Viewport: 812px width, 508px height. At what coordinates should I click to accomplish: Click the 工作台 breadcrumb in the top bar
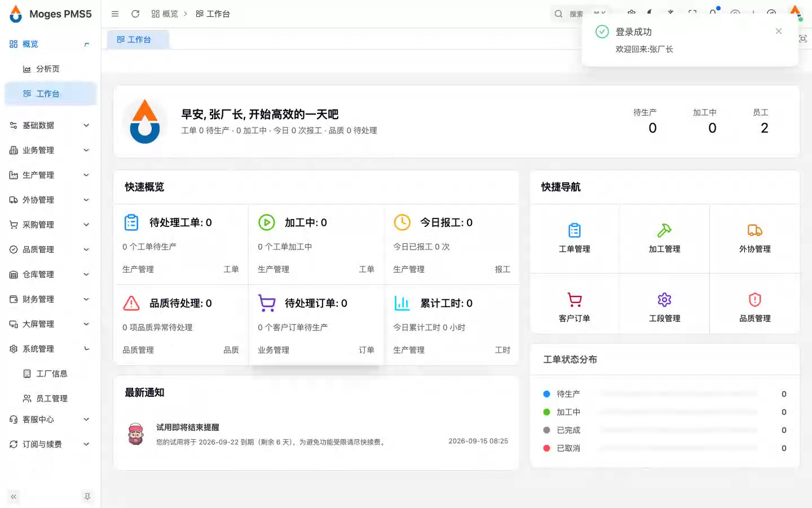tap(213, 14)
